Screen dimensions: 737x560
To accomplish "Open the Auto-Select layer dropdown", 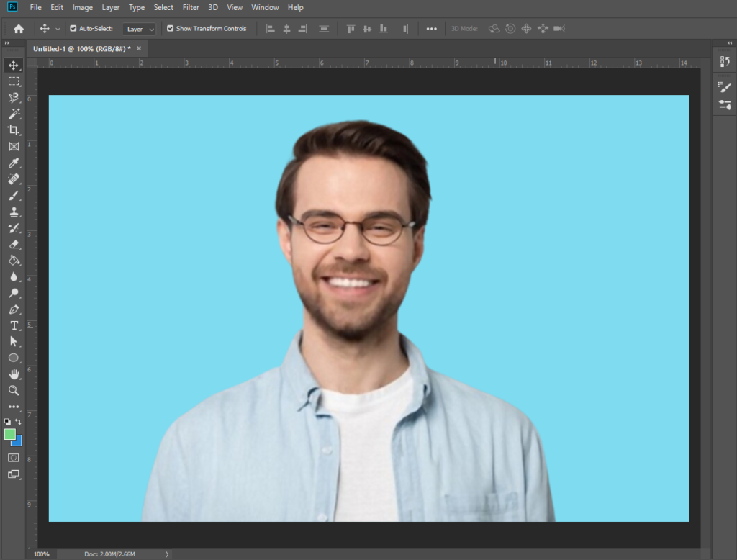I will [139, 29].
